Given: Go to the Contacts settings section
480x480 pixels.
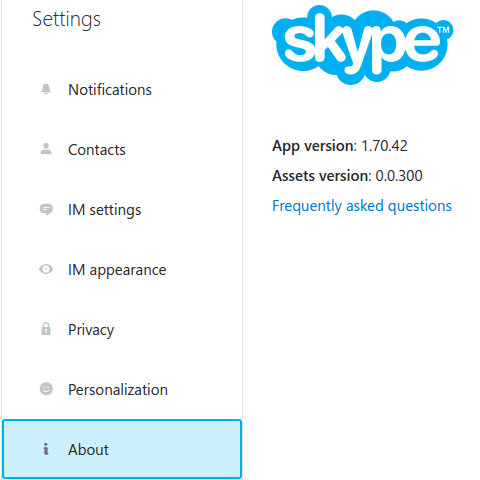Looking at the screenshot, I should click(x=122, y=150).
